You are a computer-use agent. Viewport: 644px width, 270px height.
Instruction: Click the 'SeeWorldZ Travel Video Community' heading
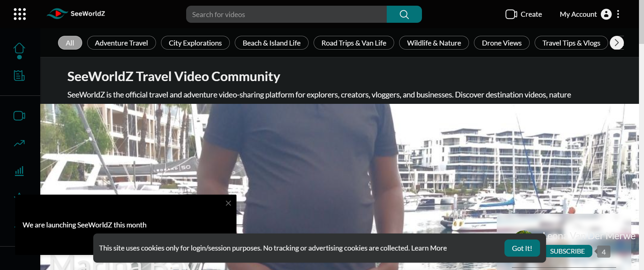click(x=174, y=76)
